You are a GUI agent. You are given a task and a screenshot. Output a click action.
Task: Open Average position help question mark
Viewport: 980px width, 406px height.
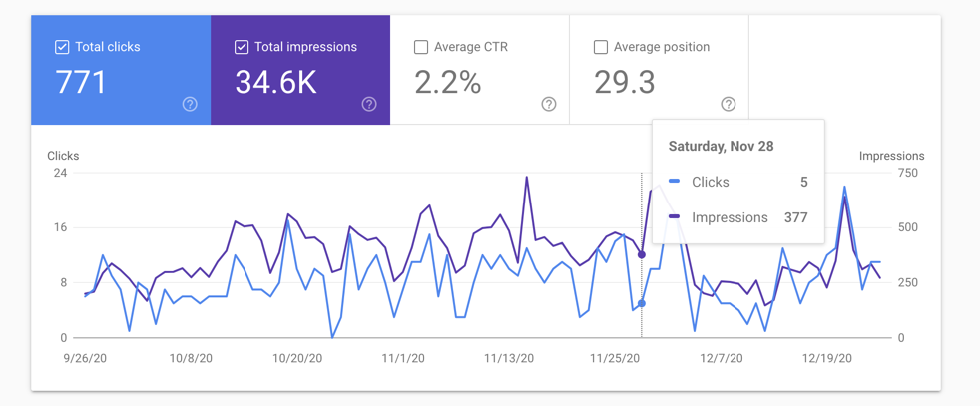pos(729,104)
